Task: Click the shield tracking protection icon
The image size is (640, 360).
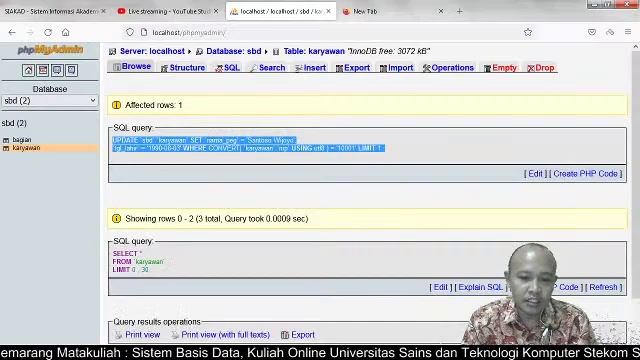Action: pyautogui.click(x=130, y=32)
